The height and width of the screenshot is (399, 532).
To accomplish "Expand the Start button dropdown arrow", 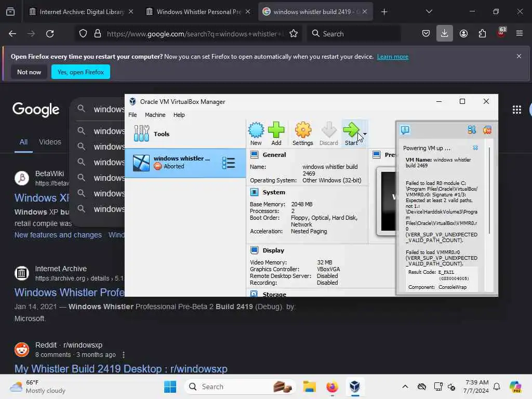I will (x=365, y=134).
